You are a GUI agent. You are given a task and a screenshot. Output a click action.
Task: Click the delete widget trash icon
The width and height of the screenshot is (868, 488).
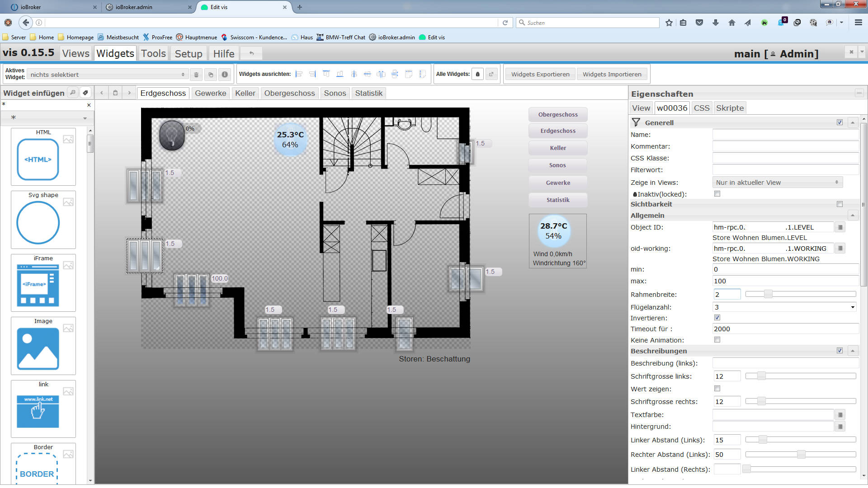pos(196,75)
